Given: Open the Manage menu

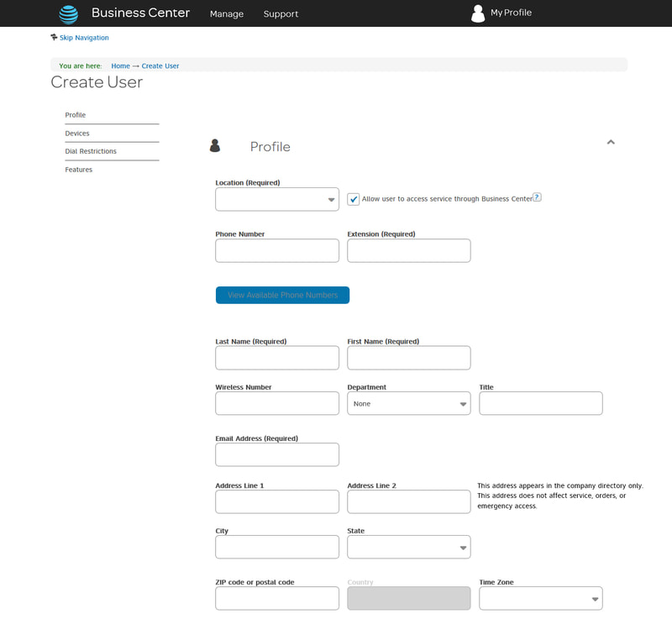Looking at the screenshot, I should tap(227, 14).
